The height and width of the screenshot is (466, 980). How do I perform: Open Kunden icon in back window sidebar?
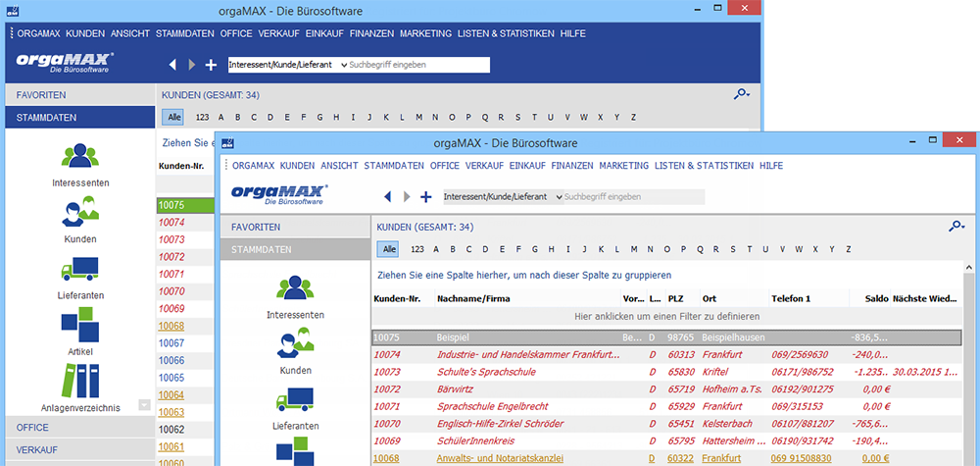80,212
